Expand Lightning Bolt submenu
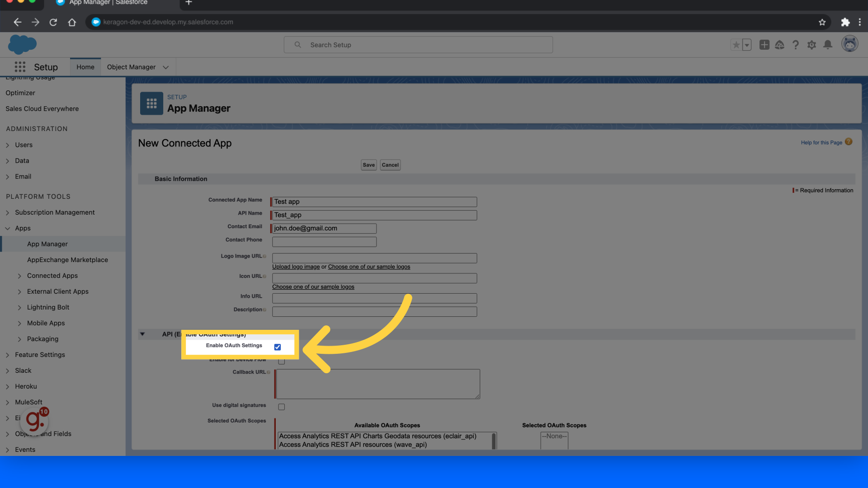Image resolution: width=868 pixels, height=488 pixels. pos(19,307)
